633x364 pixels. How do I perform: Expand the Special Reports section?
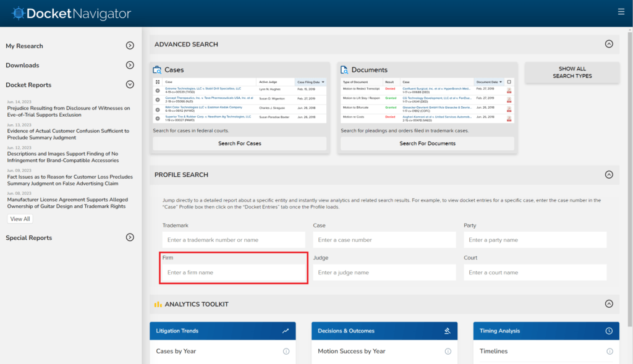pos(130,237)
